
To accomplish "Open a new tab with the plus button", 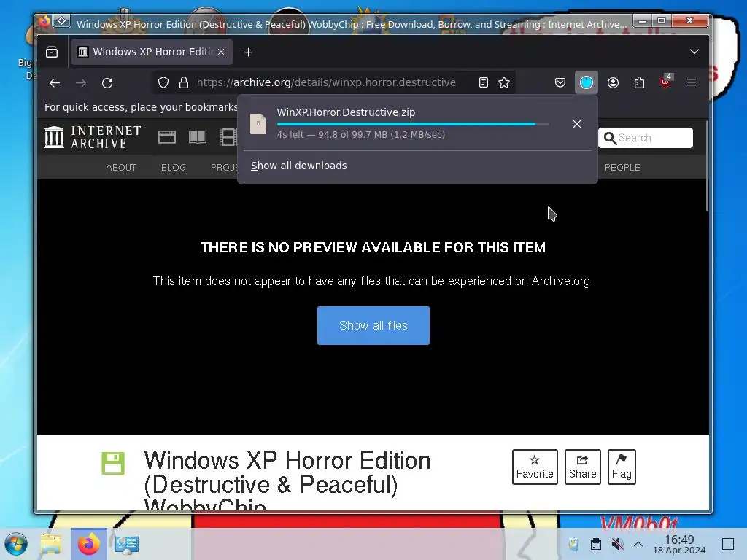I will click(248, 52).
